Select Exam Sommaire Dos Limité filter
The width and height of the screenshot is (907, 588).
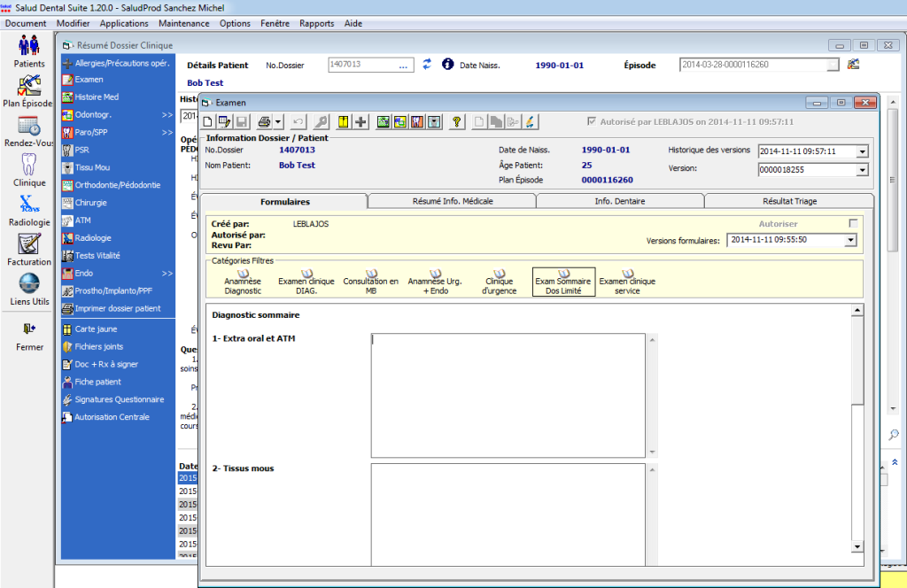coord(563,282)
